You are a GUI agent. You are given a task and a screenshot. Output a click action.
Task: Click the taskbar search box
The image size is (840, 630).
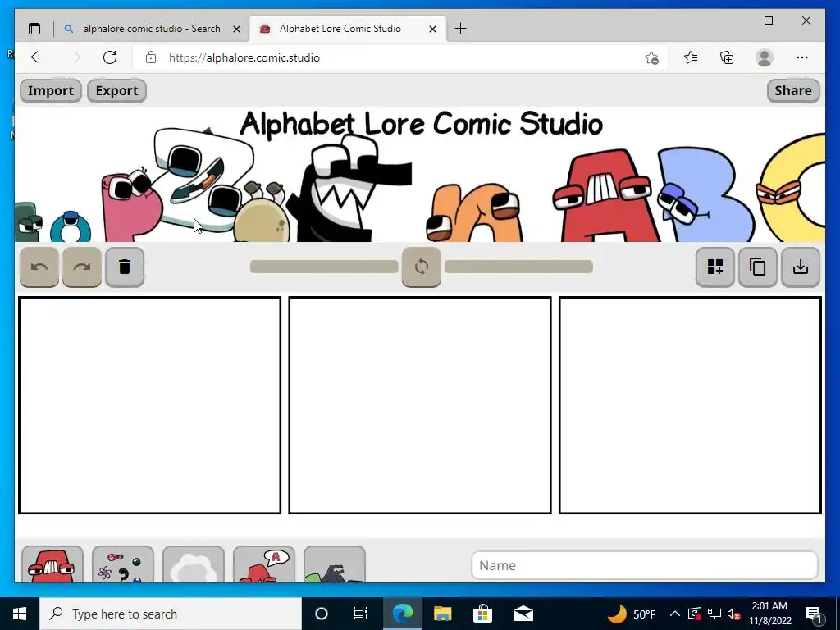[171, 614]
